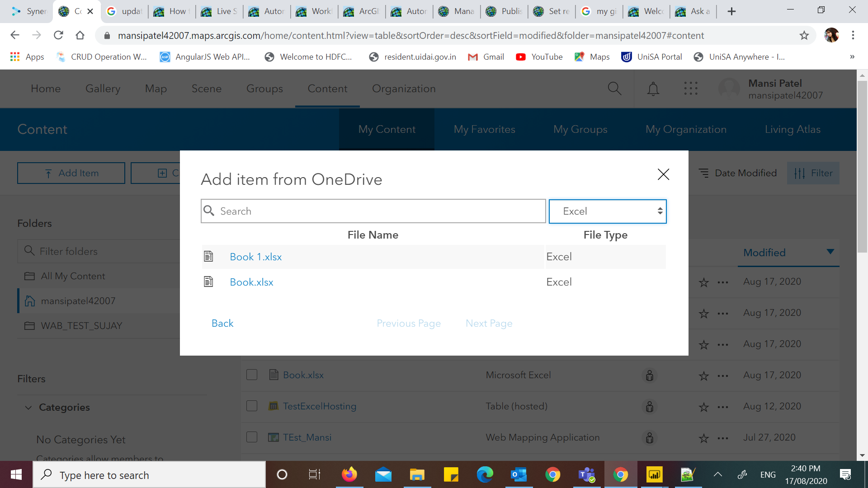Image resolution: width=868 pixels, height=488 pixels.
Task: Click the sharing lock icon for Book.xlsx row
Action: click(x=649, y=375)
